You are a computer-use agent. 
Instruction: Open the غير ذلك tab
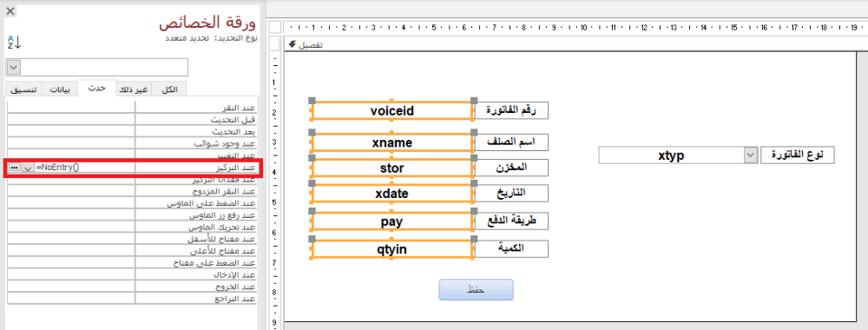[x=134, y=89]
